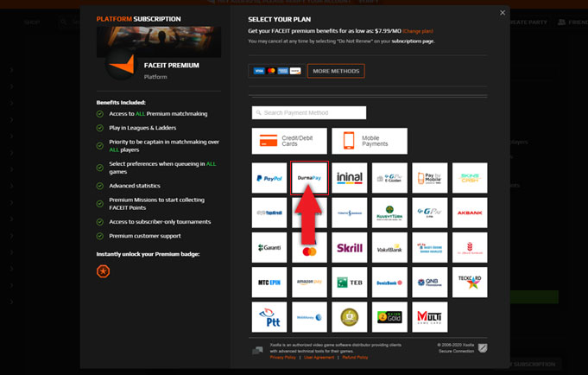Viewport: 588px width, 375px height.
Task: Click the Search Payment Method field
Action: pos(309,113)
